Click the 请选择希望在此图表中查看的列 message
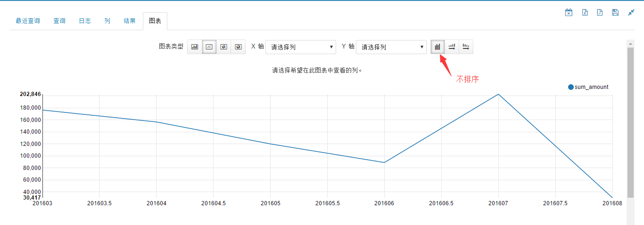The height and width of the screenshot is (225, 644). pyautogui.click(x=317, y=71)
